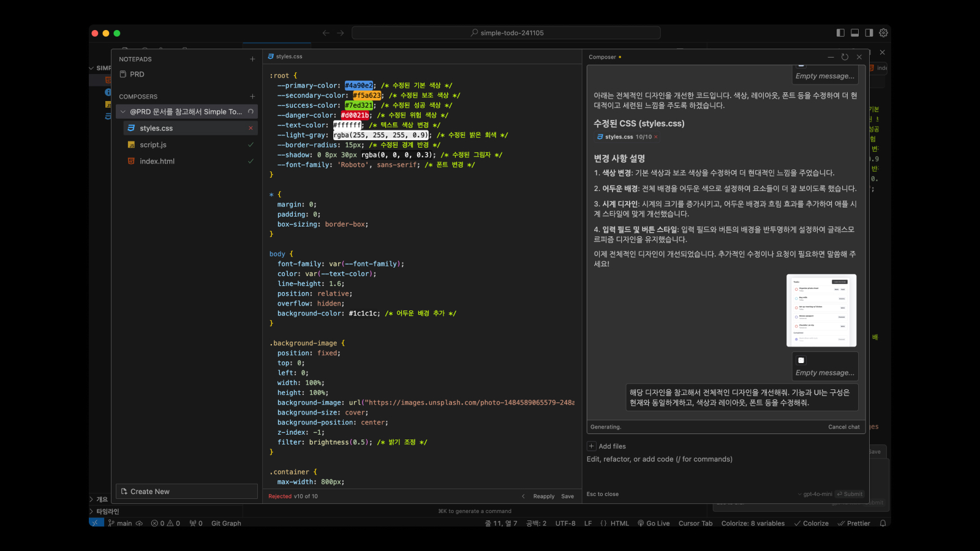Click the Colorize checkmark item in the status bar

[811, 523]
